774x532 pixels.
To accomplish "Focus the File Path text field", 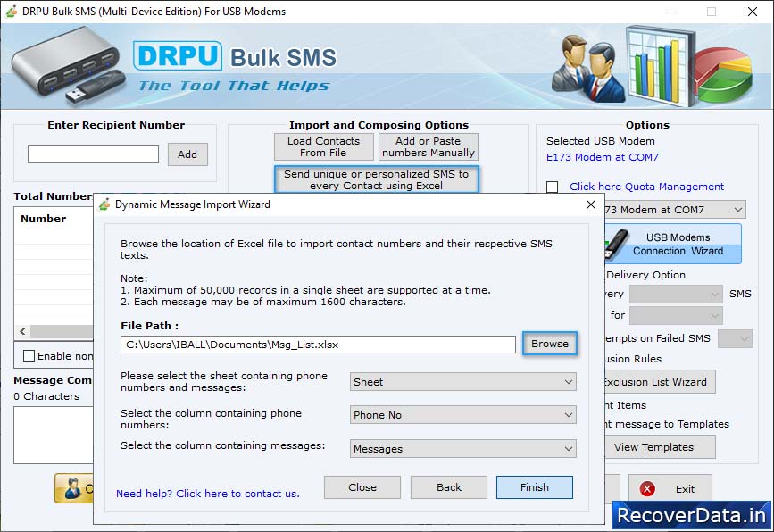I will pos(318,345).
